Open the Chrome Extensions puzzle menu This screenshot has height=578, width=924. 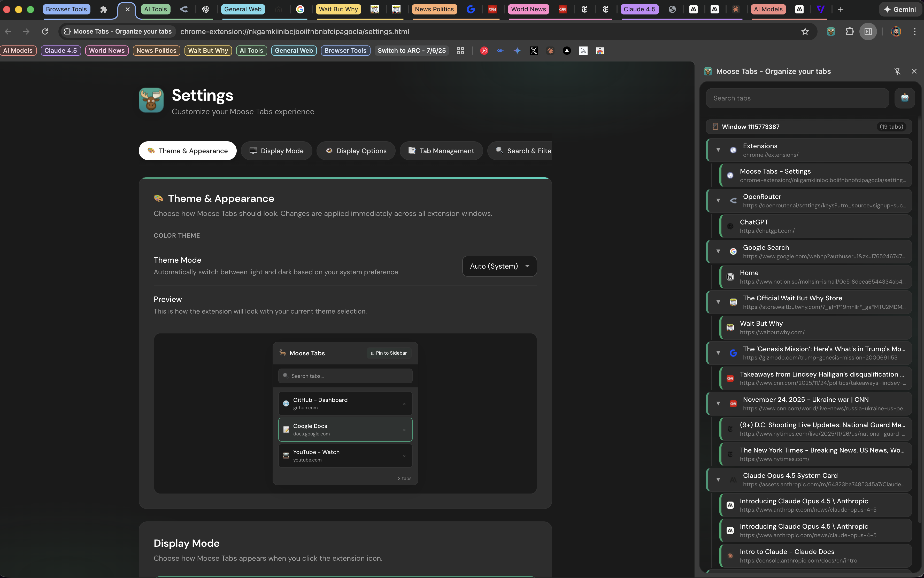[x=849, y=31]
